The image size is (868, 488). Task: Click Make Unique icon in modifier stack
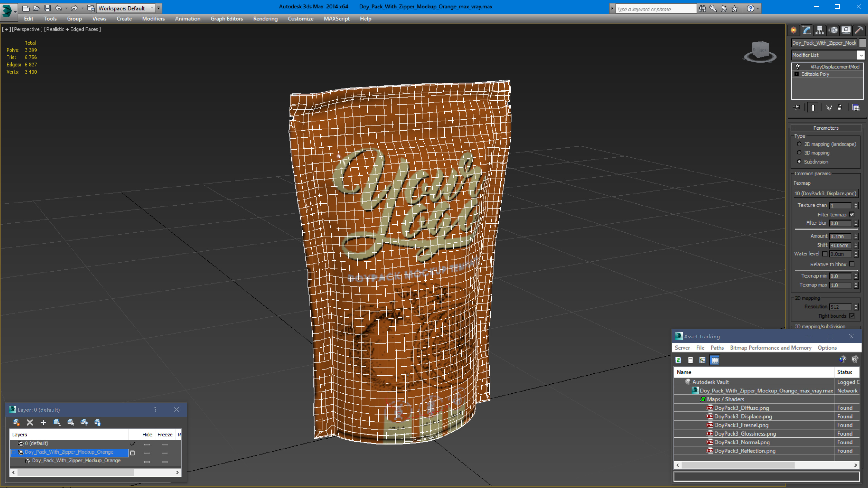coord(829,108)
